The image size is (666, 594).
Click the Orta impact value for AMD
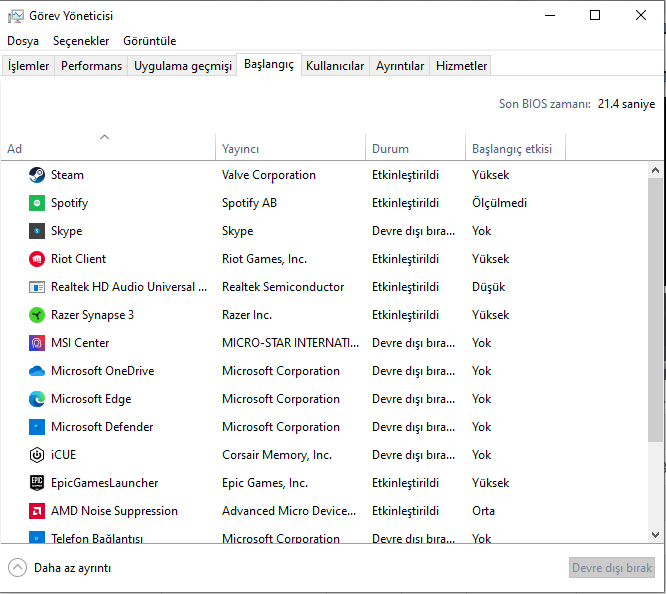[x=483, y=511]
